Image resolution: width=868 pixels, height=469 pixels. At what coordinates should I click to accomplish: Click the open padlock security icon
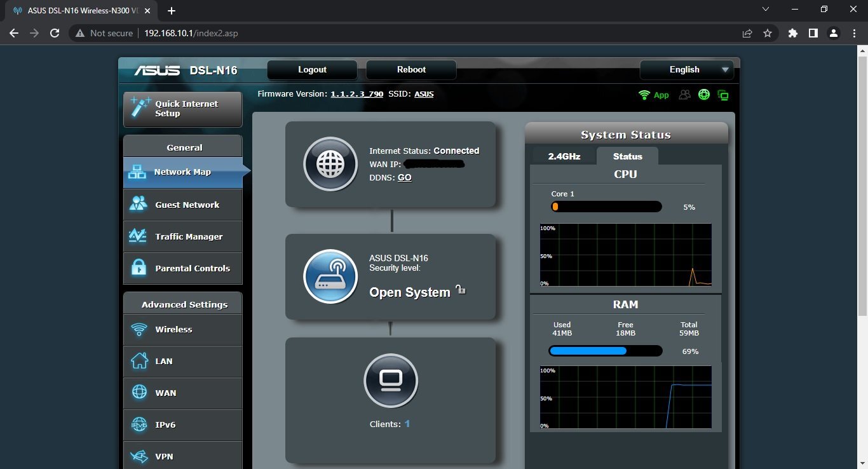click(461, 290)
